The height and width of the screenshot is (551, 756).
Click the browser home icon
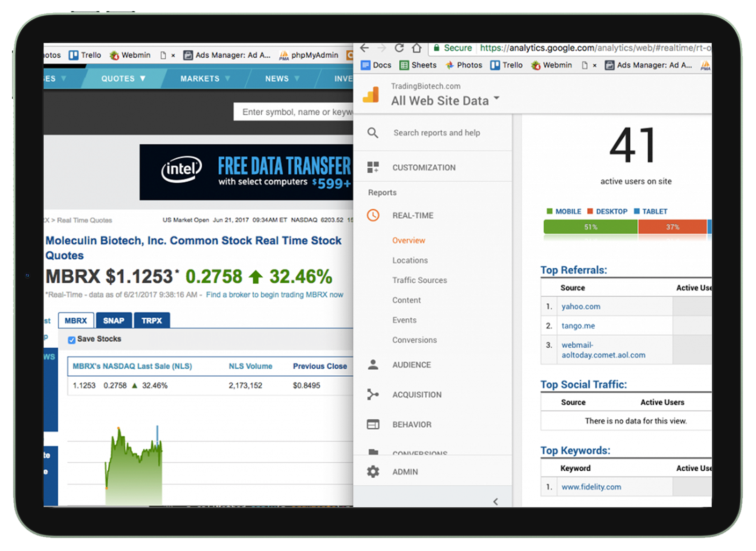point(416,48)
